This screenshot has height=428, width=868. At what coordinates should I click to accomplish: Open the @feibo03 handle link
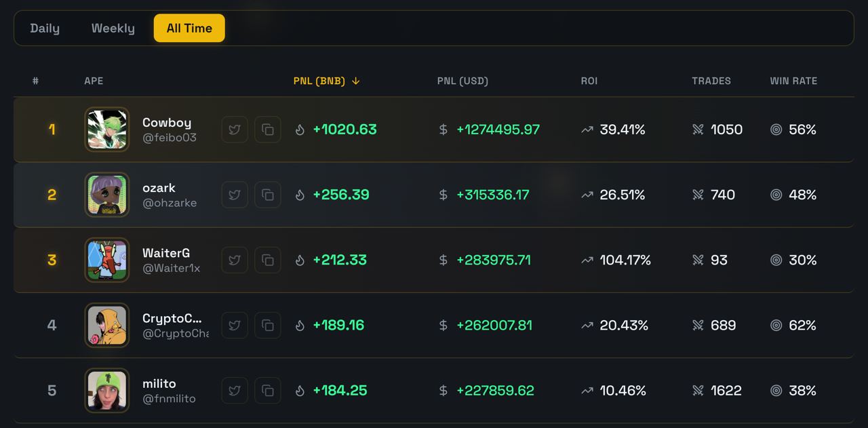[170, 138]
